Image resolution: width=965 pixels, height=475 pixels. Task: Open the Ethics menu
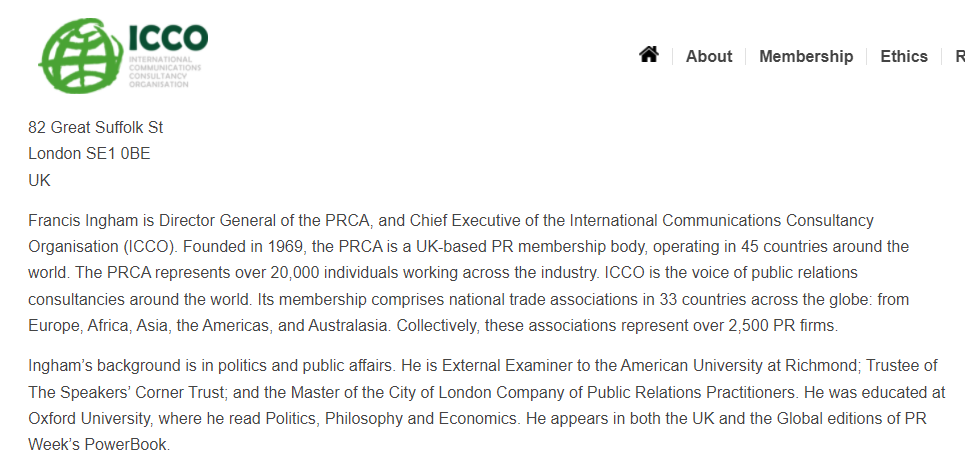tap(903, 56)
